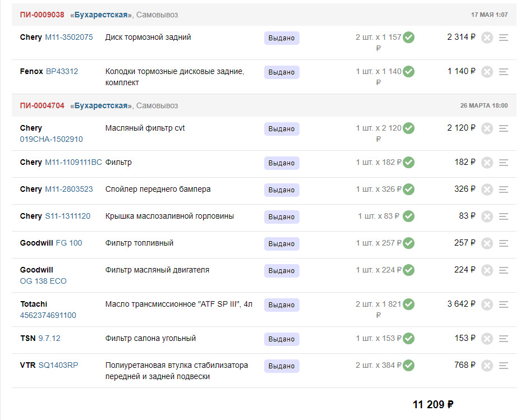Screen dimensions: 525x420
Task: Open hamburger menu for Фильтр топливный row
Action: pyautogui.click(x=504, y=243)
